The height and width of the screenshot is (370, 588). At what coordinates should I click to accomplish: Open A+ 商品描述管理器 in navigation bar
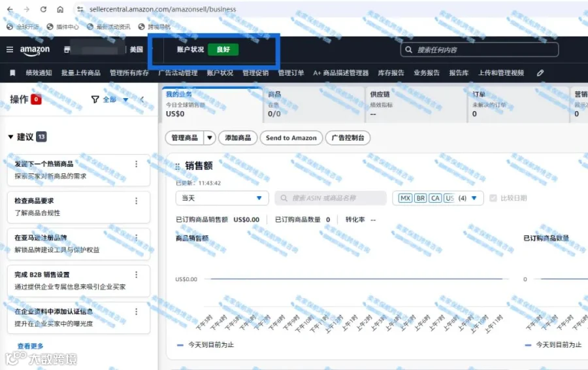click(x=341, y=73)
